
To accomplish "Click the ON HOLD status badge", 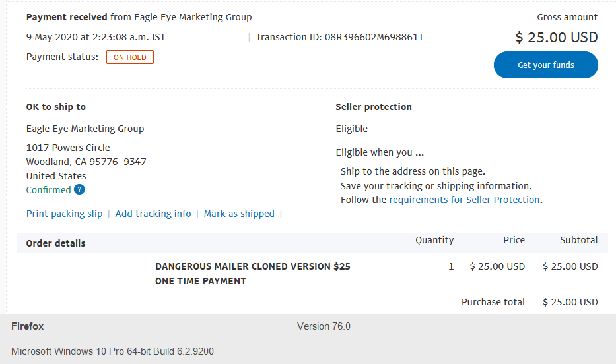I will pos(130,57).
